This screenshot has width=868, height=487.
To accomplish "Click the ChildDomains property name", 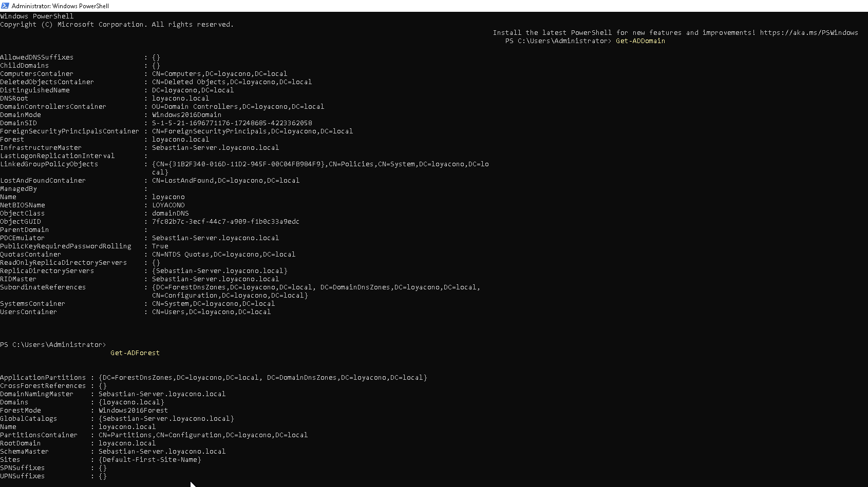I will (25, 66).
